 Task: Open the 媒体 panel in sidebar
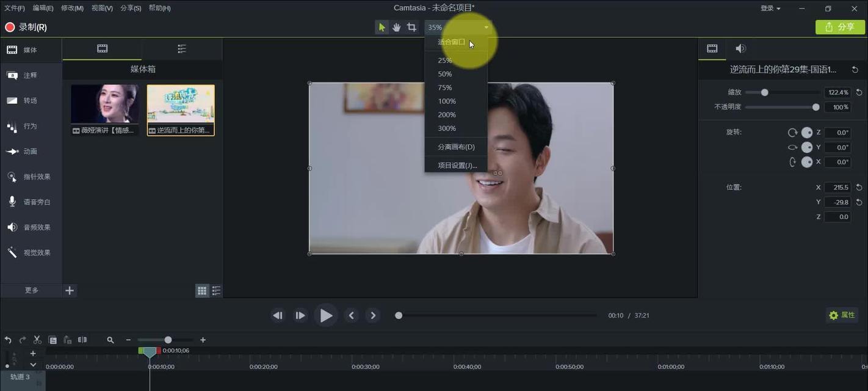pos(31,50)
